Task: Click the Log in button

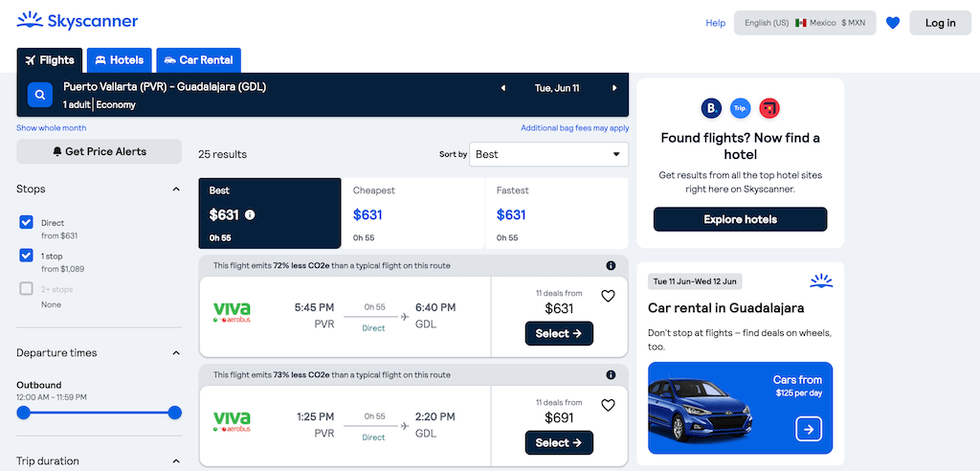Action: click(940, 23)
